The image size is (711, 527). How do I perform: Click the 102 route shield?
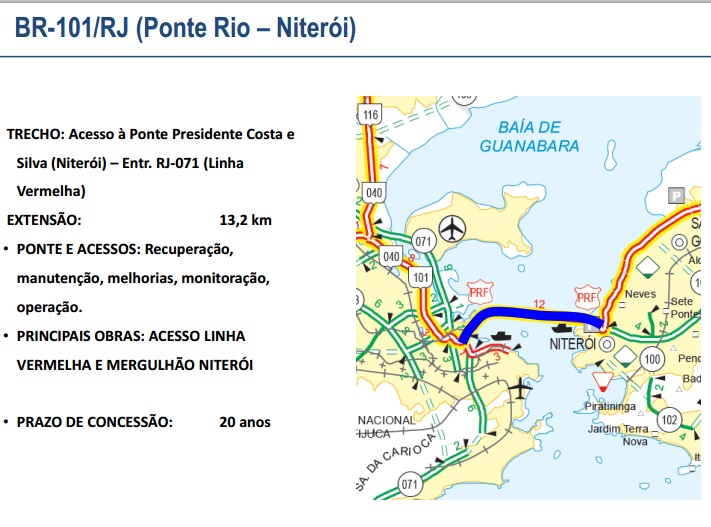669,420
